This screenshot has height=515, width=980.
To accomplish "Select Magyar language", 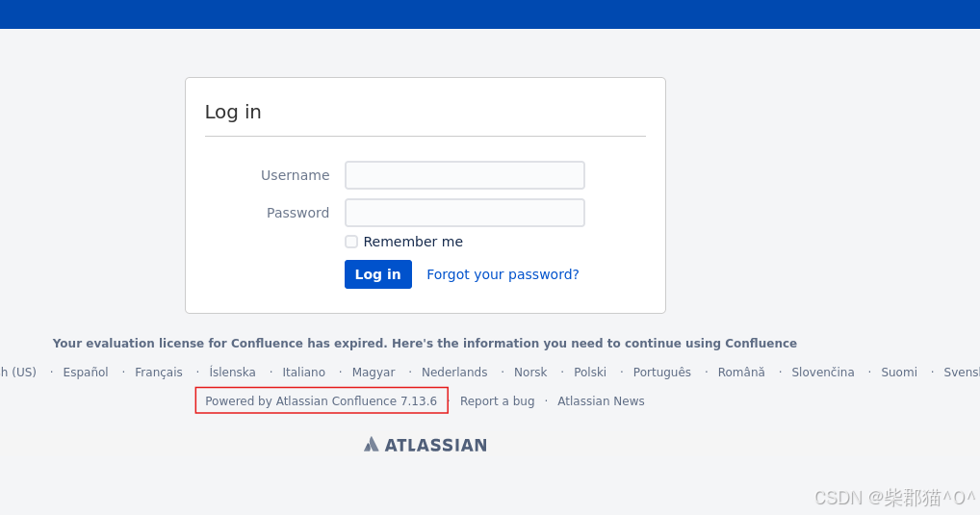I will tap(374, 372).
